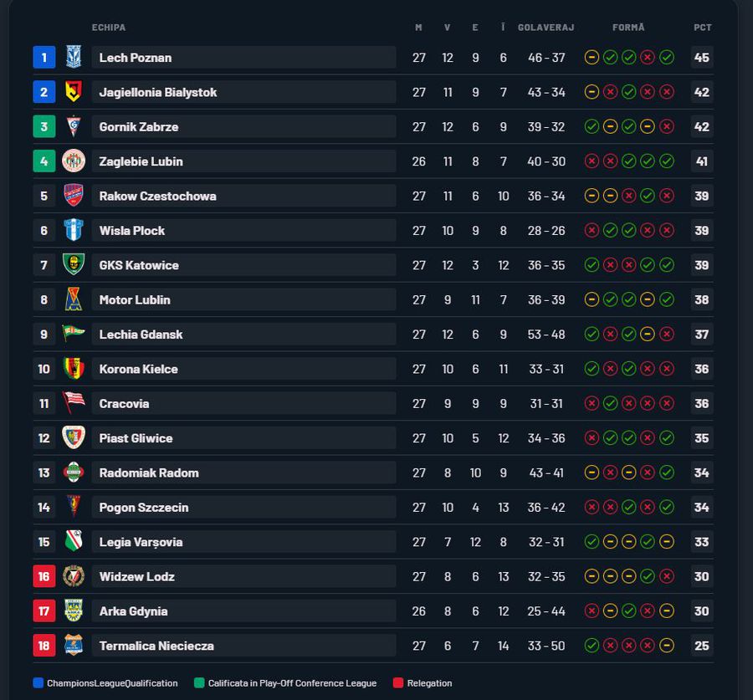The image size is (753, 700).
Task: Click the FORMĂ column header
Action: point(628,28)
